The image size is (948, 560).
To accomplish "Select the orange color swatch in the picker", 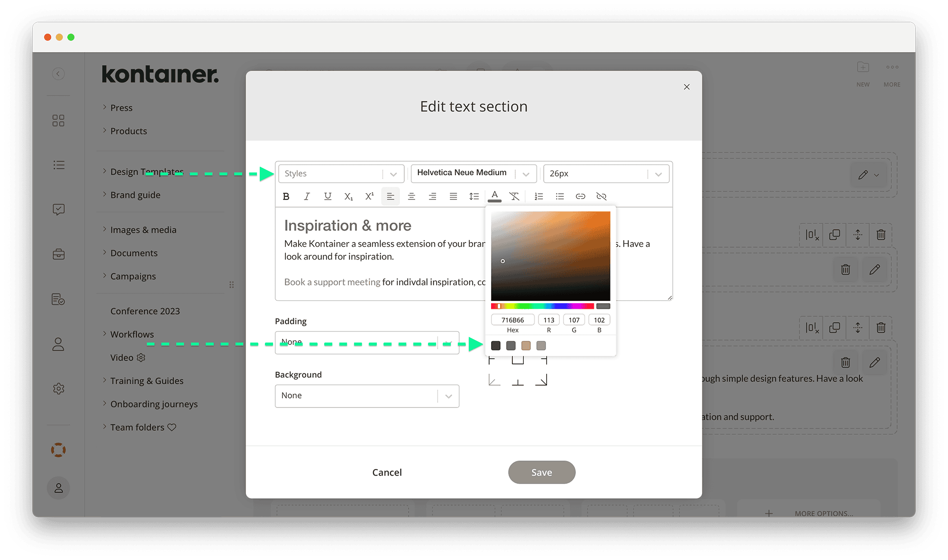I will coord(526,345).
